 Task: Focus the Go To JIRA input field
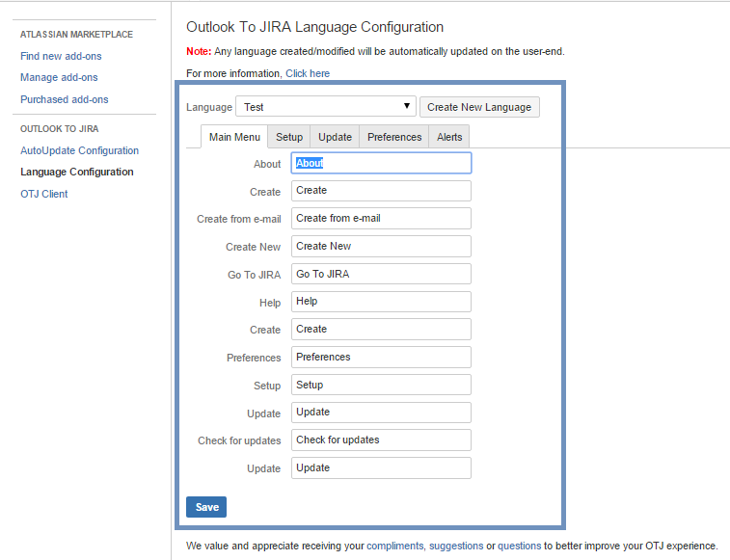coord(381,274)
